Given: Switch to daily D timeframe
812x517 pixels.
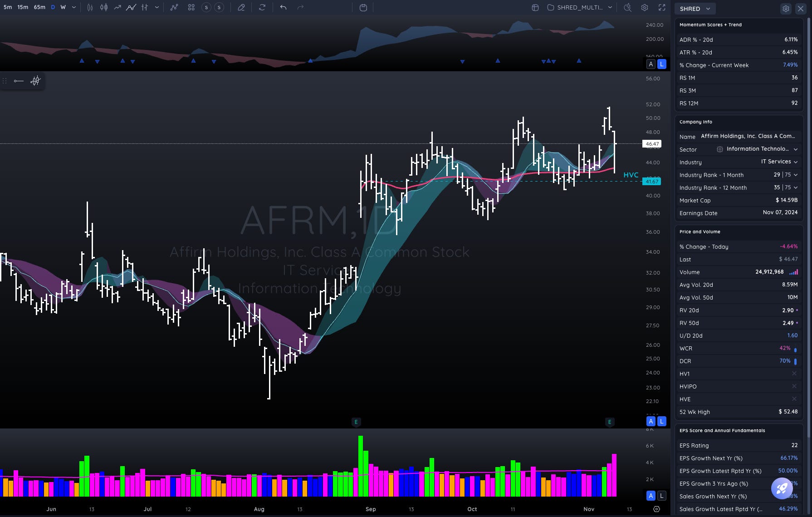Looking at the screenshot, I should [x=53, y=7].
